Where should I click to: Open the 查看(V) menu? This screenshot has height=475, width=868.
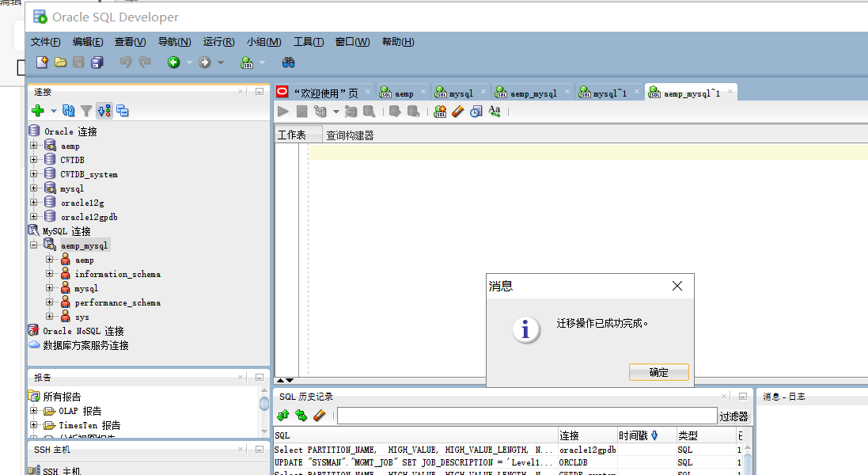[130, 42]
